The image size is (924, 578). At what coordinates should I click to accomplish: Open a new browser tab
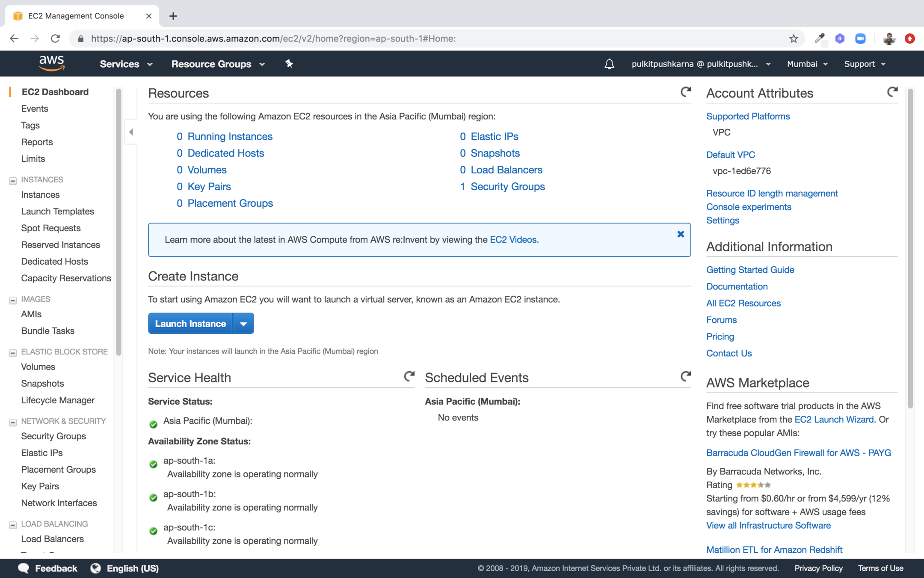pos(173,16)
